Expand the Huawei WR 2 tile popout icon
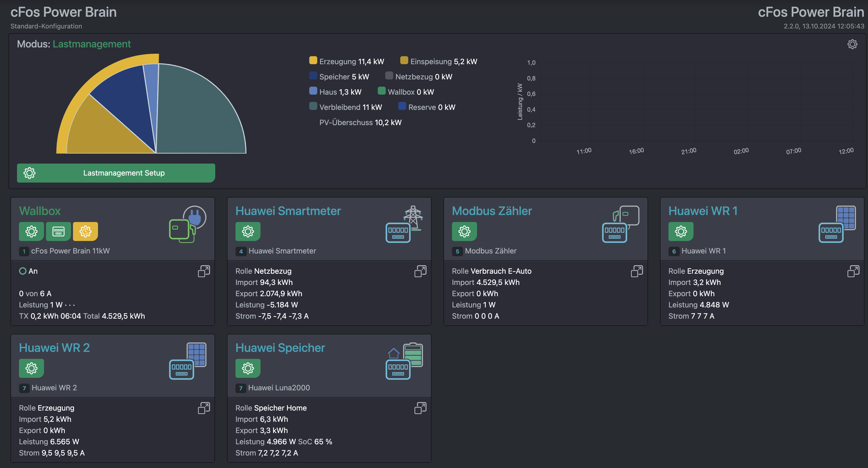 point(204,408)
